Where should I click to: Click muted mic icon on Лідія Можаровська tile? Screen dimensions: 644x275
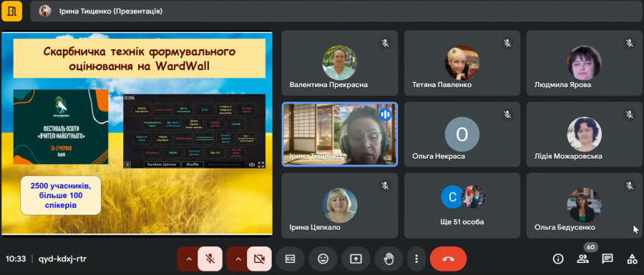click(630, 114)
